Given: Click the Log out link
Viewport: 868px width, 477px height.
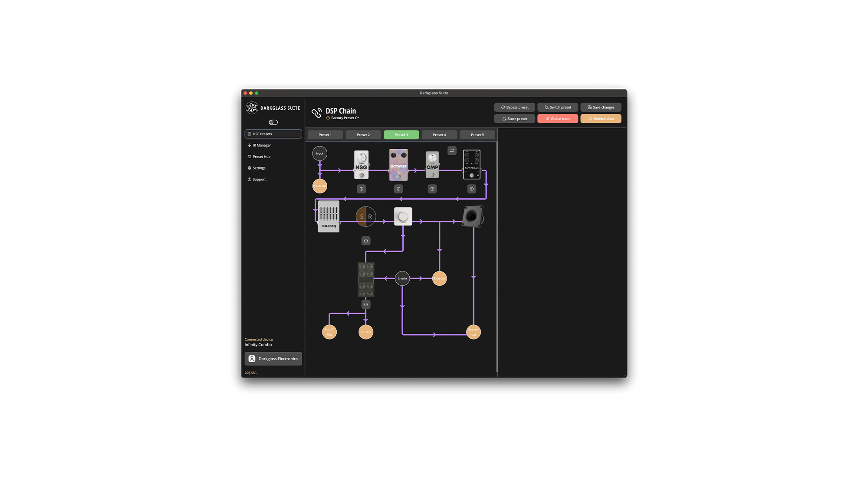Looking at the screenshot, I should pyautogui.click(x=250, y=372).
